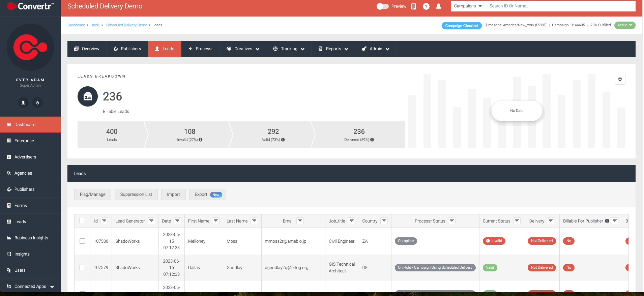Select the checkbox for lead 107579

82,267
